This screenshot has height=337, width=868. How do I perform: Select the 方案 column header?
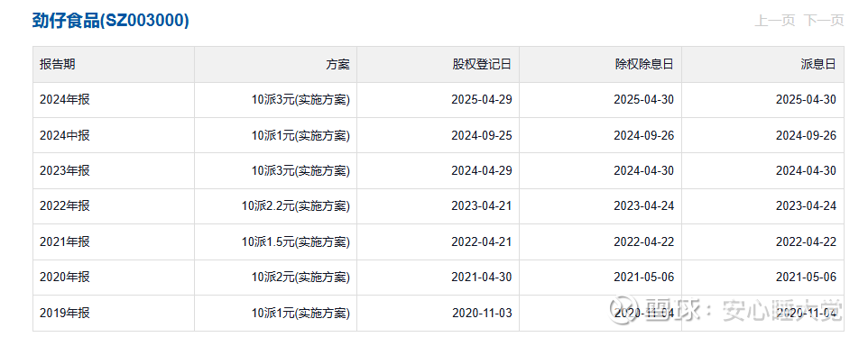(337, 64)
